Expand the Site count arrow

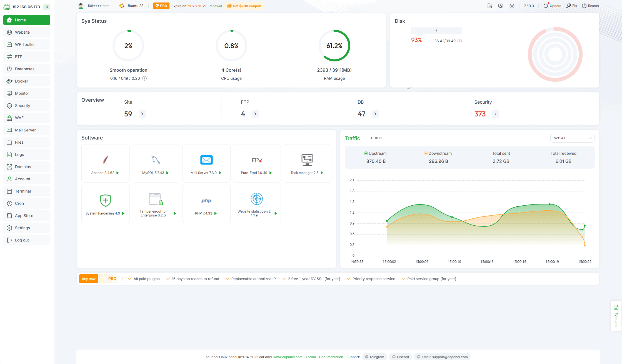[142, 114]
